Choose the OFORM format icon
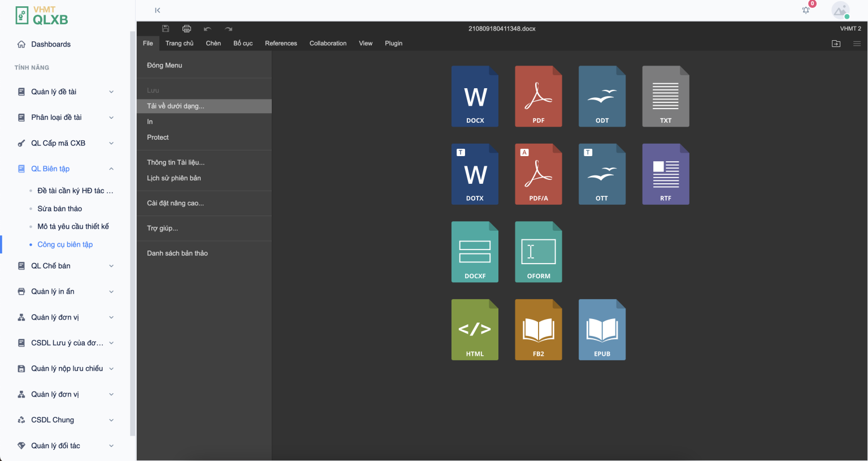This screenshot has height=461, width=868. (539, 252)
